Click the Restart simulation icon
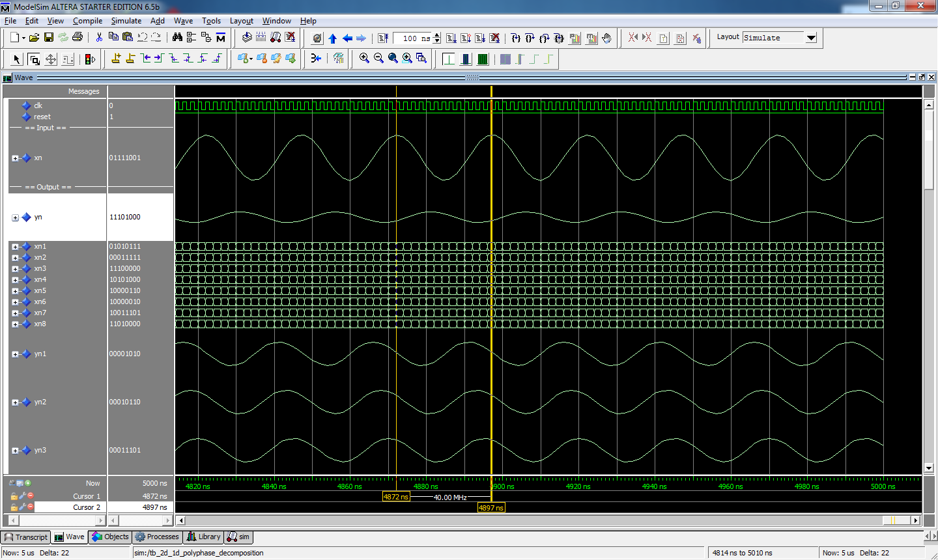938x560 pixels. (x=383, y=38)
